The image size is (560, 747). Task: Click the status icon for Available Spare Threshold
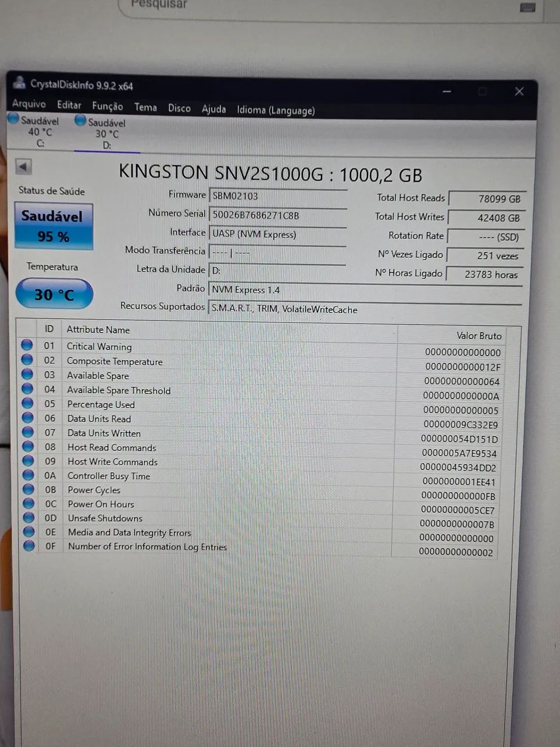click(27, 389)
